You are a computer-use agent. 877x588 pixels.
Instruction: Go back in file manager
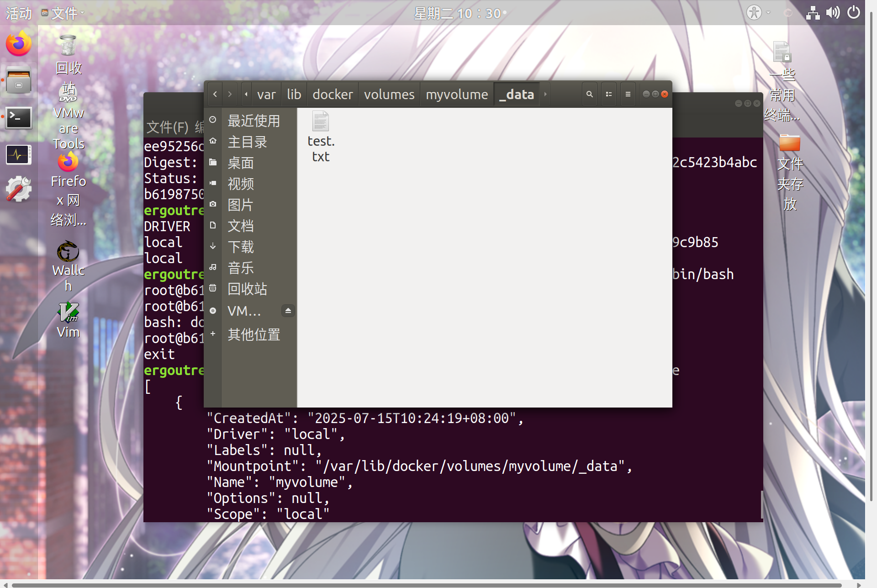215,94
